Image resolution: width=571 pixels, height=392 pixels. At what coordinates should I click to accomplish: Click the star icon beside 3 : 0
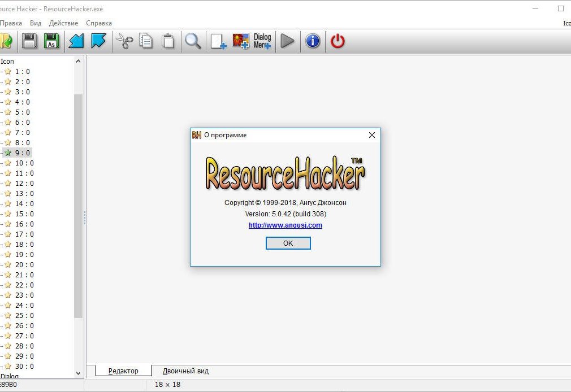coord(8,92)
